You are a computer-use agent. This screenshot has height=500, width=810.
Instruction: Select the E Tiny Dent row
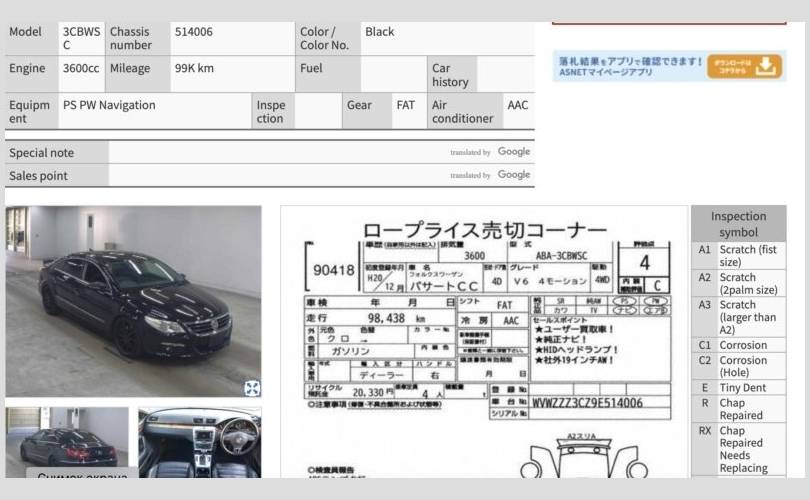coord(738,388)
